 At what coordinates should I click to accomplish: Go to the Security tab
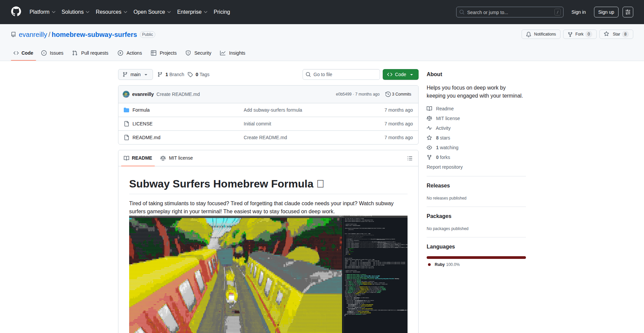199,53
